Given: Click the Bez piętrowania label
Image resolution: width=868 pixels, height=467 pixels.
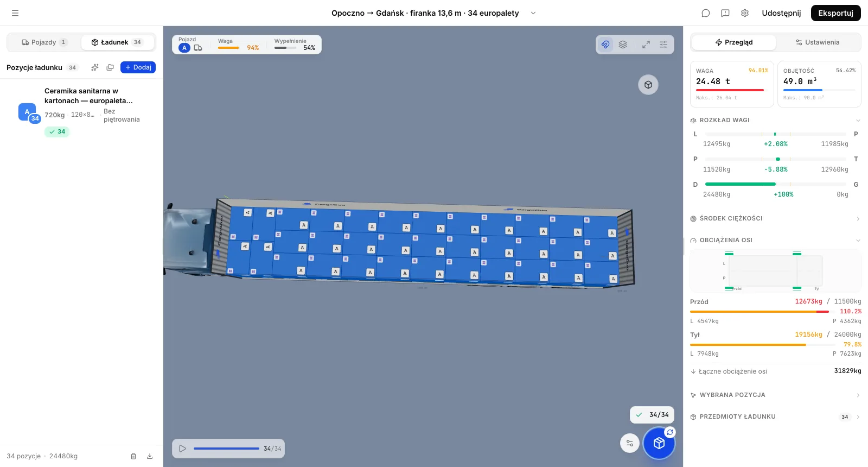Looking at the screenshot, I should [122, 115].
